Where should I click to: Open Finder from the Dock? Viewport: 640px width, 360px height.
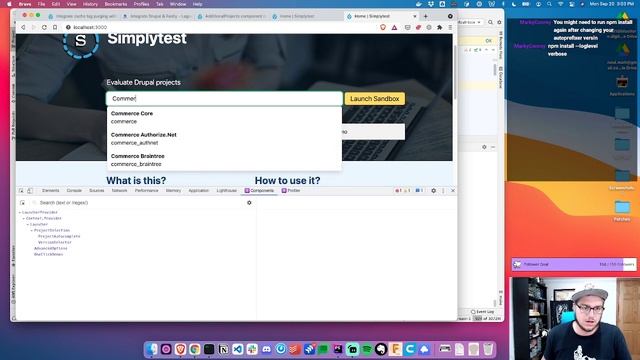[x=152, y=349]
